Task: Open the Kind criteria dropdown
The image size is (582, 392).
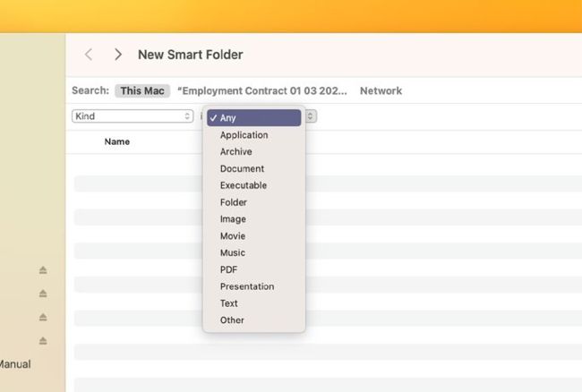Action: (133, 116)
